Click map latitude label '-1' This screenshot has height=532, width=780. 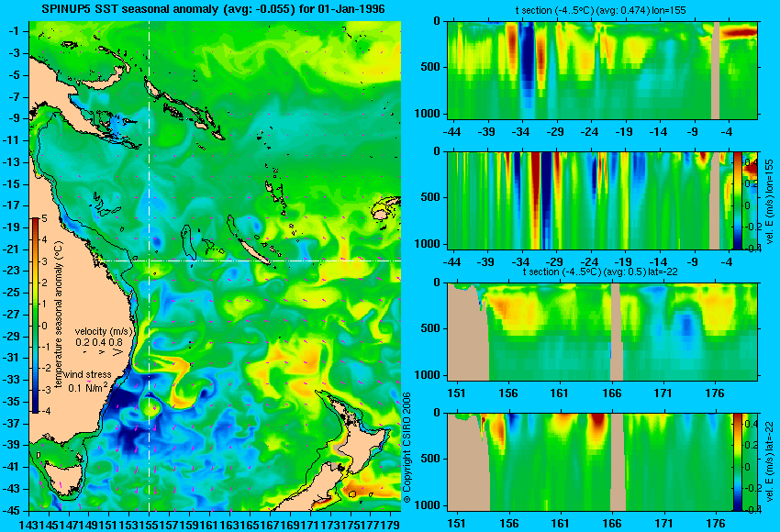[14, 31]
